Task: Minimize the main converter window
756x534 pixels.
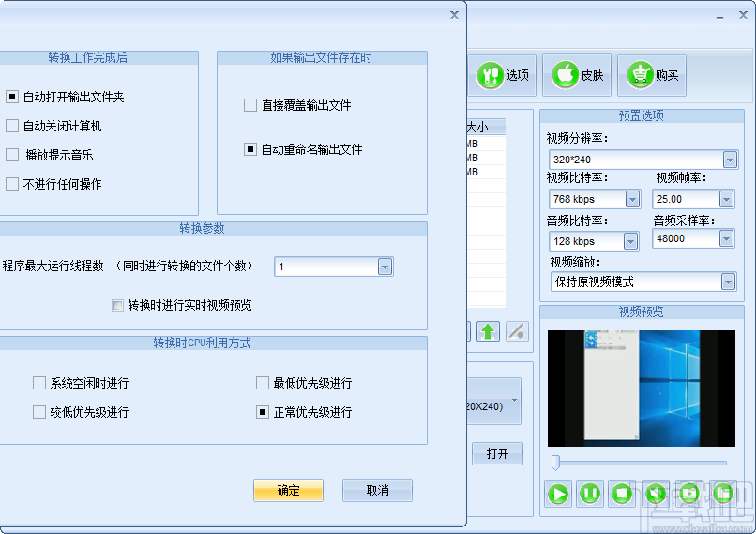Action: coord(719,16)
